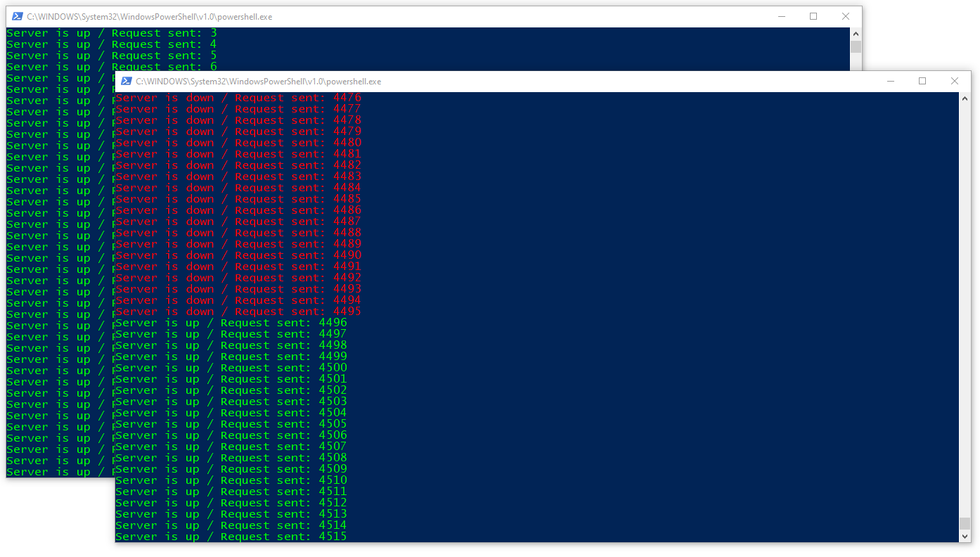Screen dimensions: 980x557
Task: Click back window line 'Request sent: 4'
Action: 112,44
